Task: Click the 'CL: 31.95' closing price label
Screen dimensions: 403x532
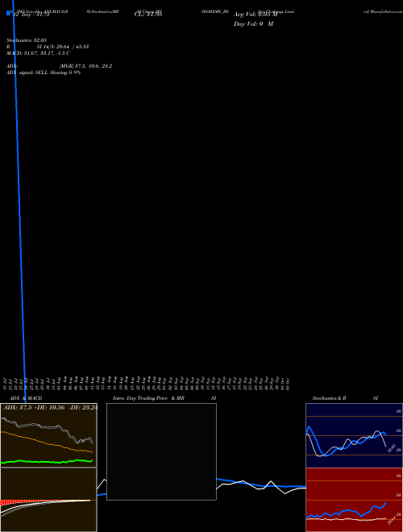Action: [148, 15]
